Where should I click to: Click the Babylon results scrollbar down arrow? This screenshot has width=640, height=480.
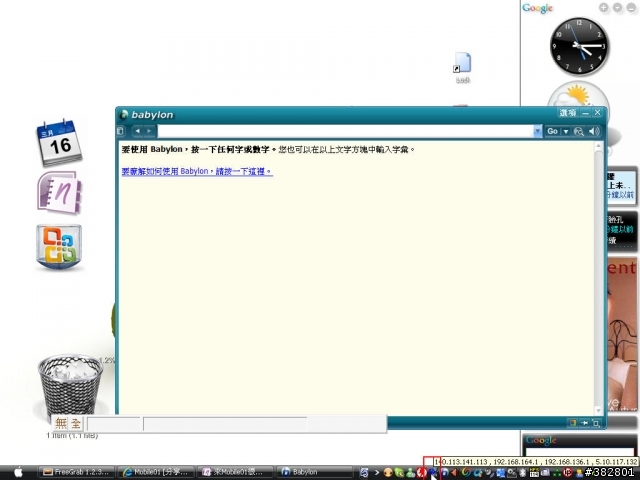pyautogui.click(x=598, y=410)
